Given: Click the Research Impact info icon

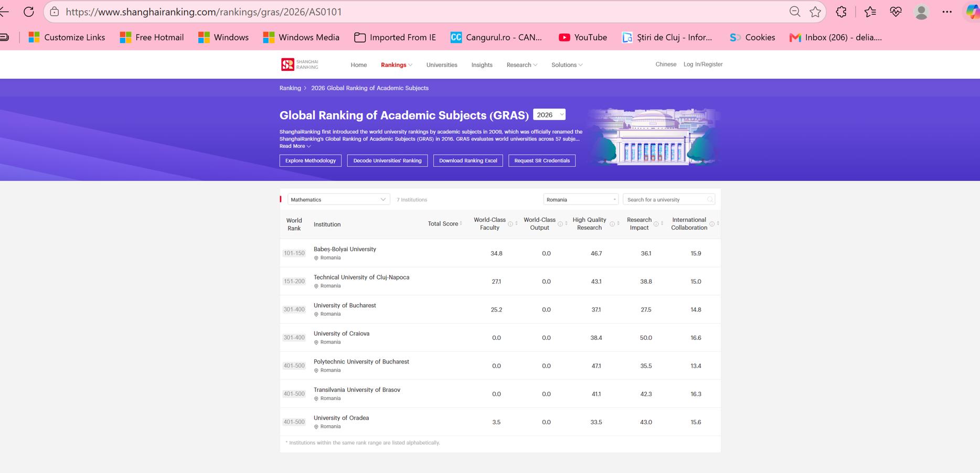Looking at the screenshot, I should tap(656, 224).
